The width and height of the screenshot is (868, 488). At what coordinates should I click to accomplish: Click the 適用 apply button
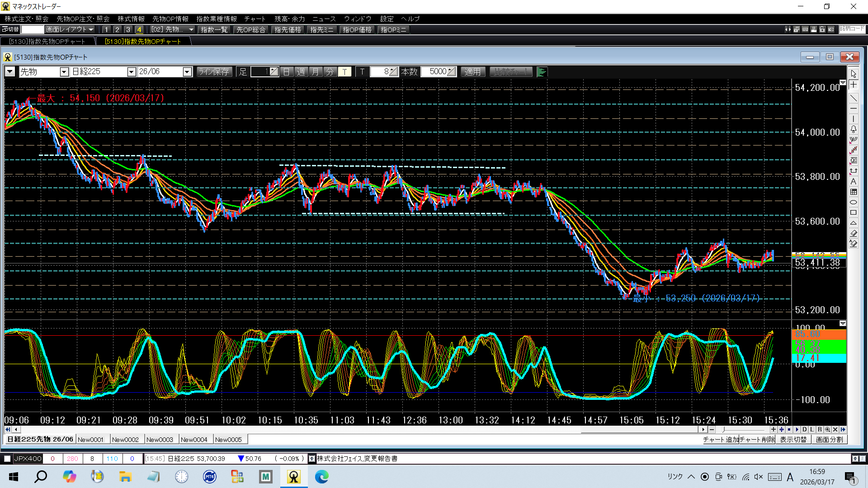[472, 72]
